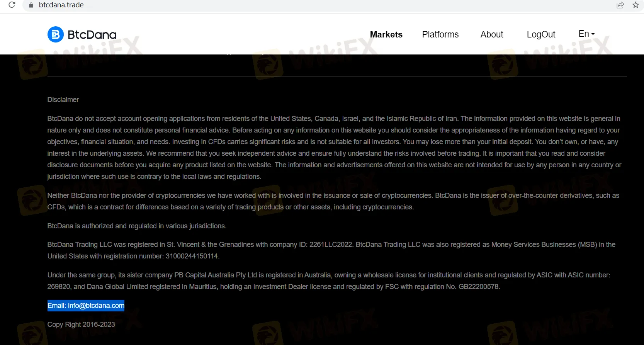The image size is (644, 345).
Task: Click the paragraph starting 'Neither BtcDana nor the provider'
Action: (332, 201)
